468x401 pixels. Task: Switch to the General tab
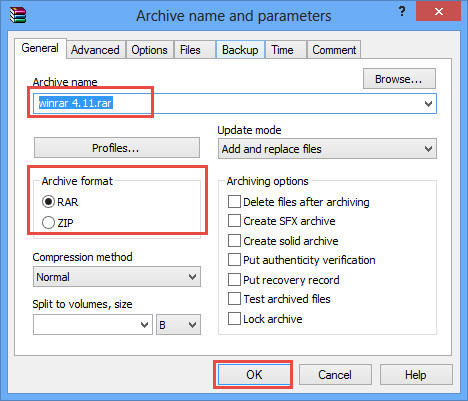[x=40, y=48]
